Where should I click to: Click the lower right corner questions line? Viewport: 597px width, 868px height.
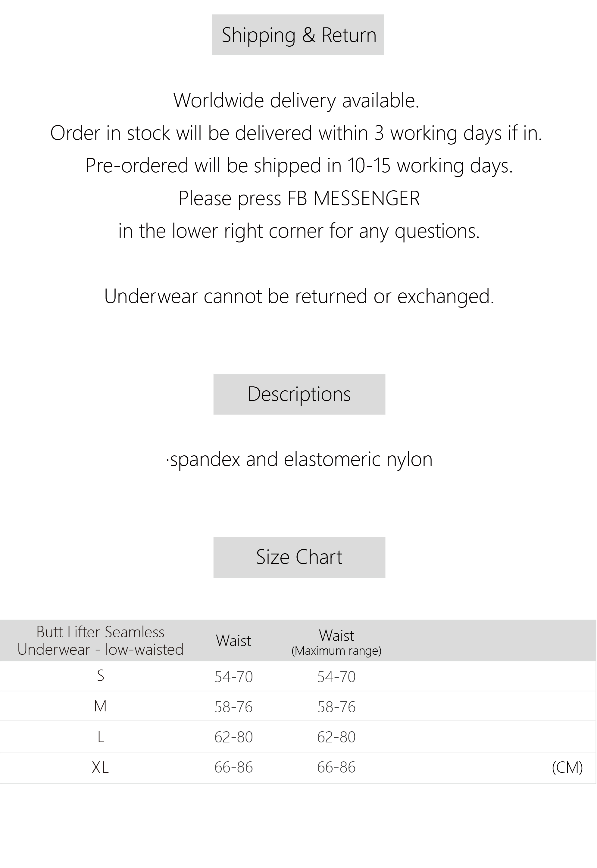pyautogui.click(x=299, y=231)
